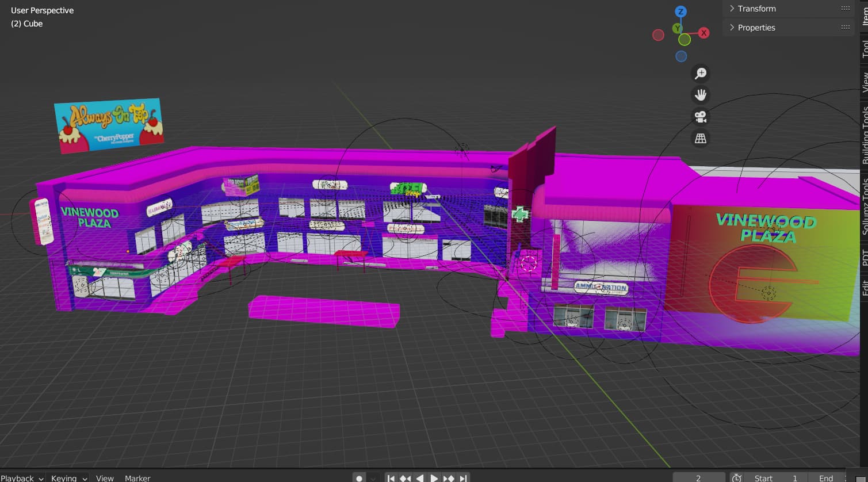The width and height of the screenshot is (868, 482).
Task: Click the Properties panel drag handle dots
Action: pos(845,27)
